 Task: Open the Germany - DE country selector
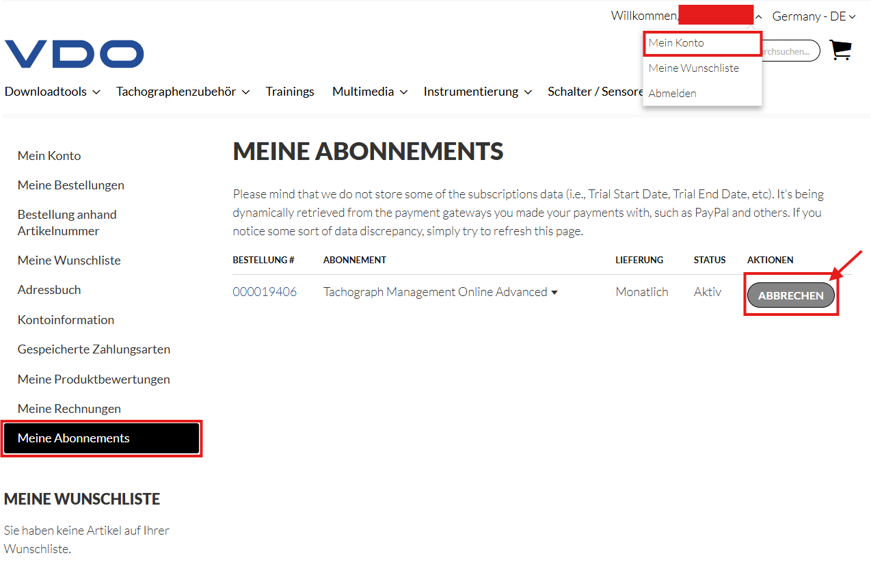[x=814, y=16]
